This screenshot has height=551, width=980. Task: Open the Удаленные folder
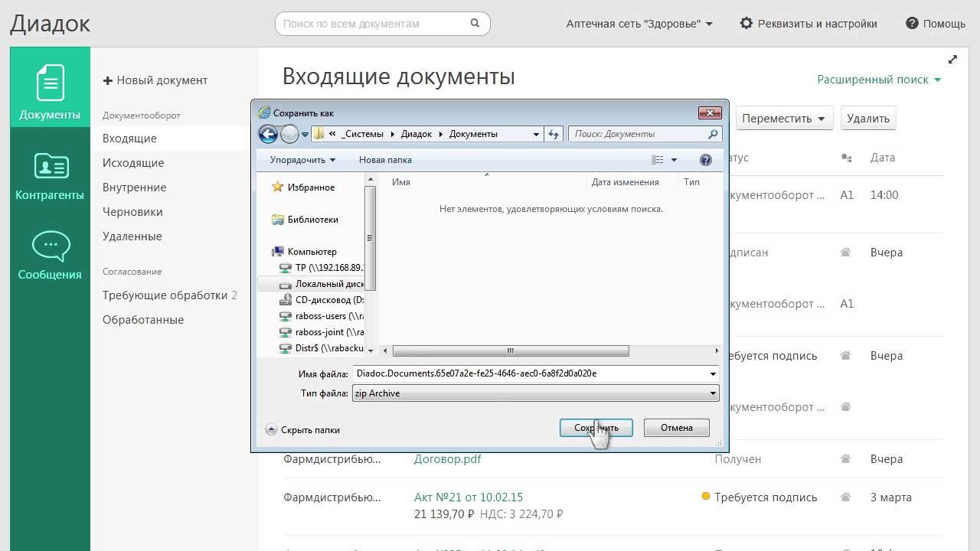(x=132, y=236)
